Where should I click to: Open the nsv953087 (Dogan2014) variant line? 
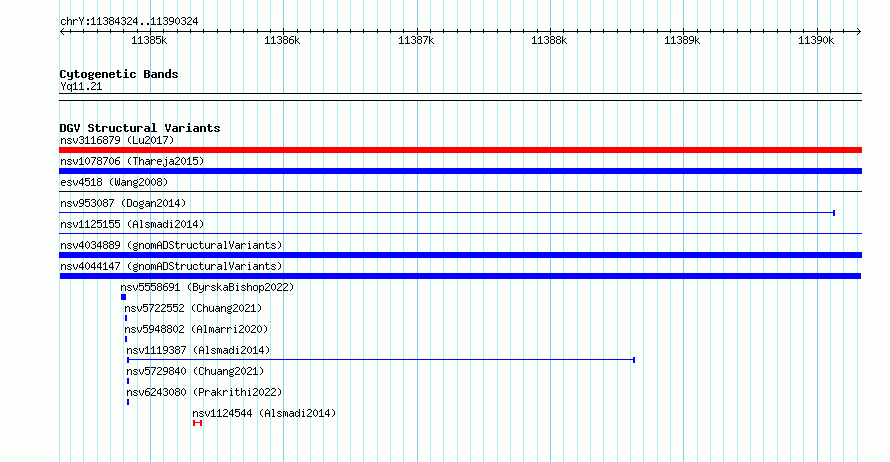[x=447, y=213]
